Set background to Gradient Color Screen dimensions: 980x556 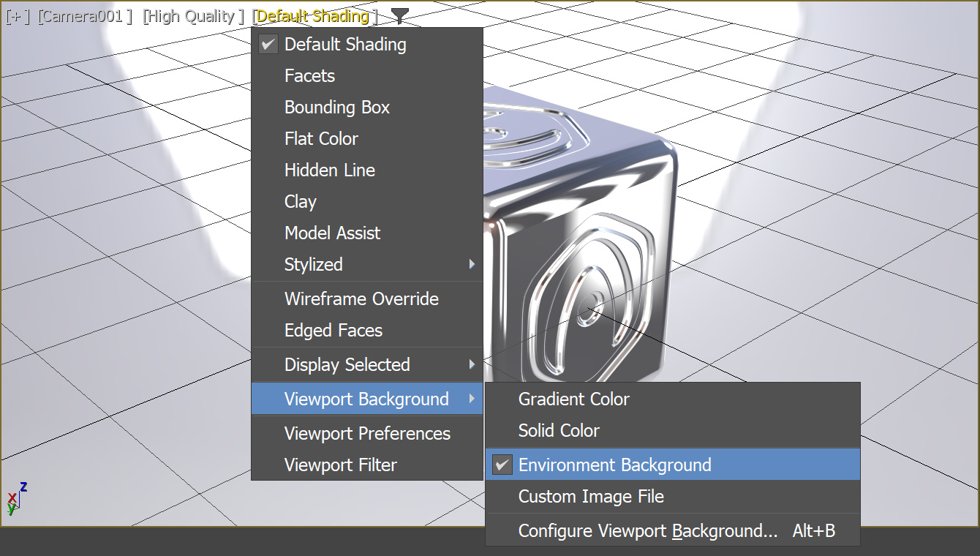coord(573,399)
